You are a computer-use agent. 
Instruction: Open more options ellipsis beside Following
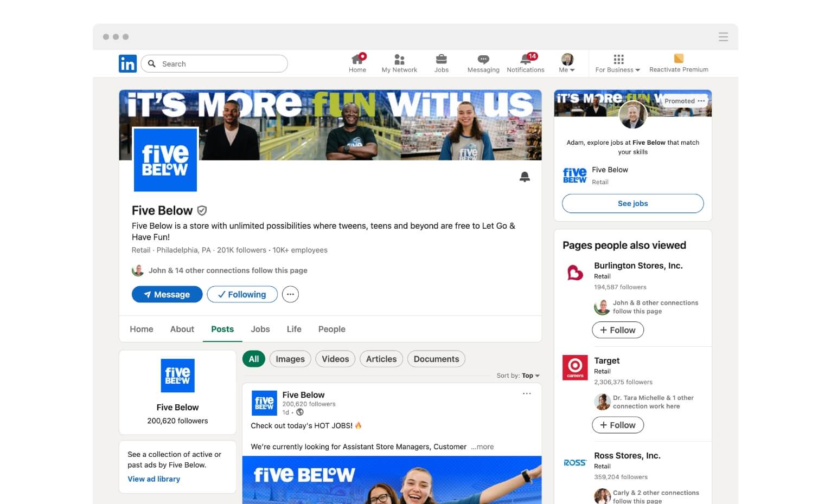pyautogui.click(x=290, y=294)
